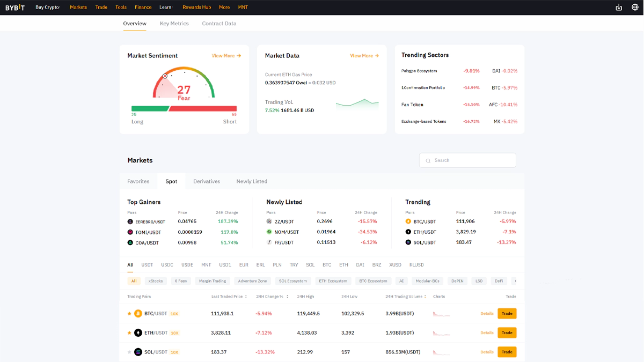Click the Long/Short ratio bar
The height and width of the screenshot is (362, 644).
pos(184,108)
